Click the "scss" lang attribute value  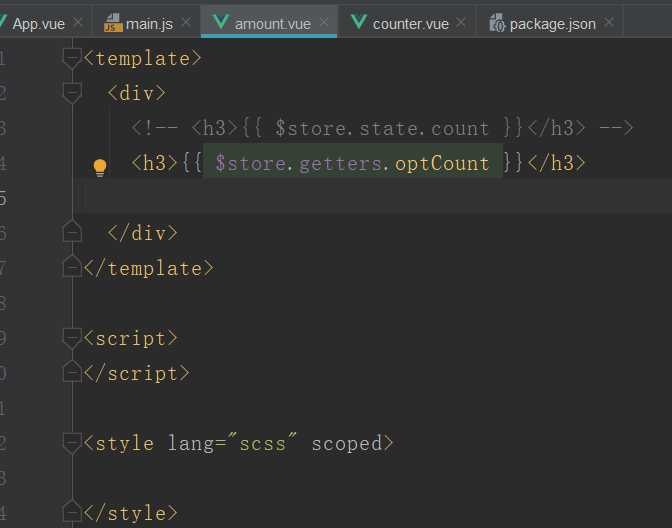point(262,443)
